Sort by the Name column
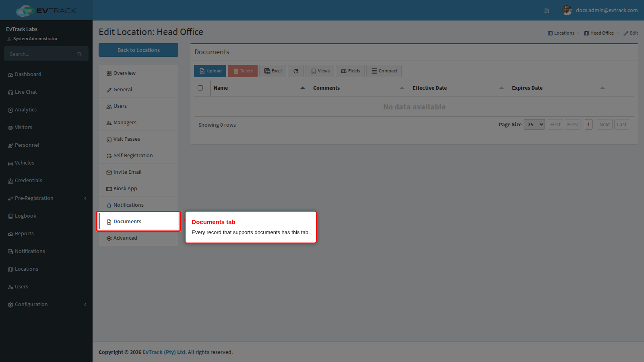Screen dimensions: 644x362 [260, 88]
